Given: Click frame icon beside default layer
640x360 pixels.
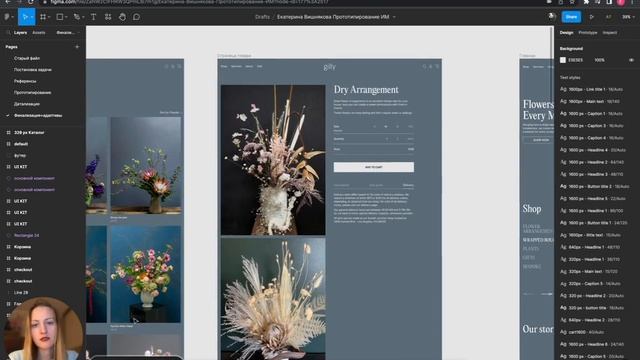Looking at the screenshot, I should [x=8, y=144].
